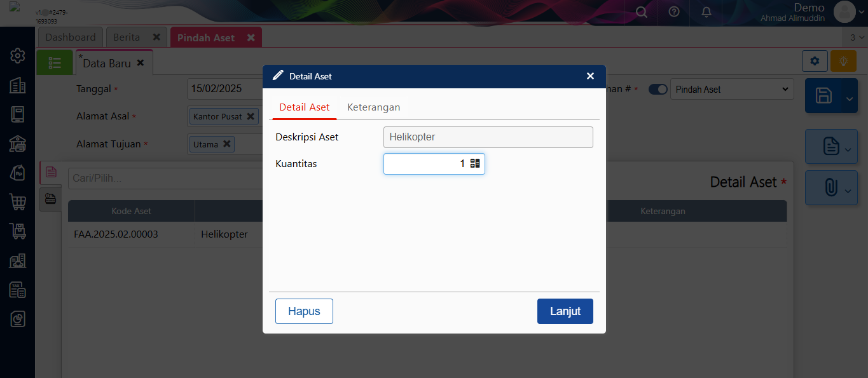Screen dimensions: 868x378
Task: Click the Lanjut button
Action: coord(565,311)
